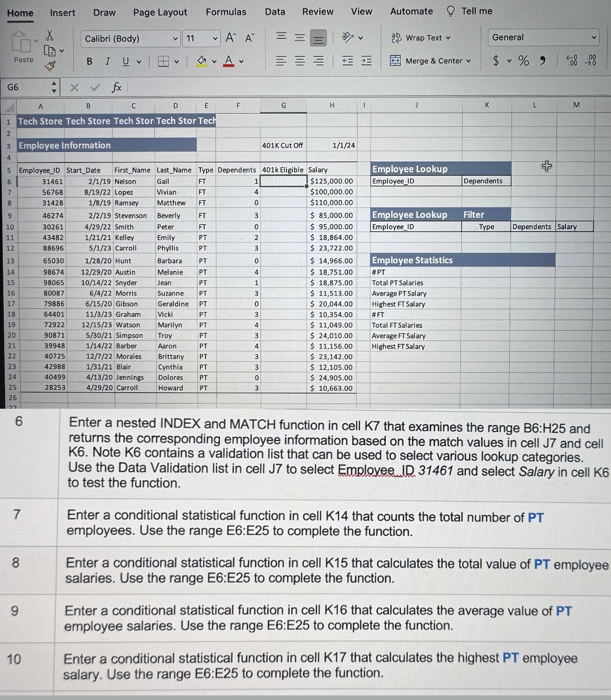Expand the Paste options arrow
The height and width of the screenshot is (700, 611).
(x=36, y=41)
